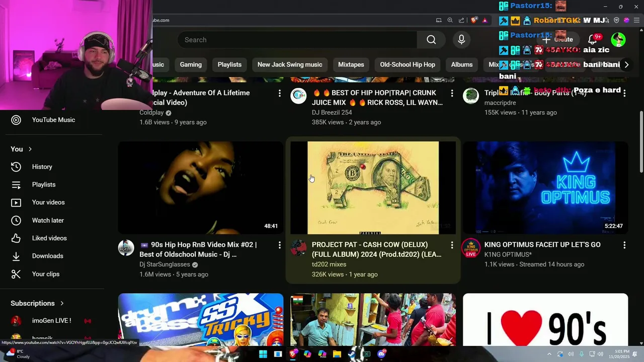Open options menu for PROJECT PAT CASH COW video
Screen dimensions: 644x362
[452, 245]
